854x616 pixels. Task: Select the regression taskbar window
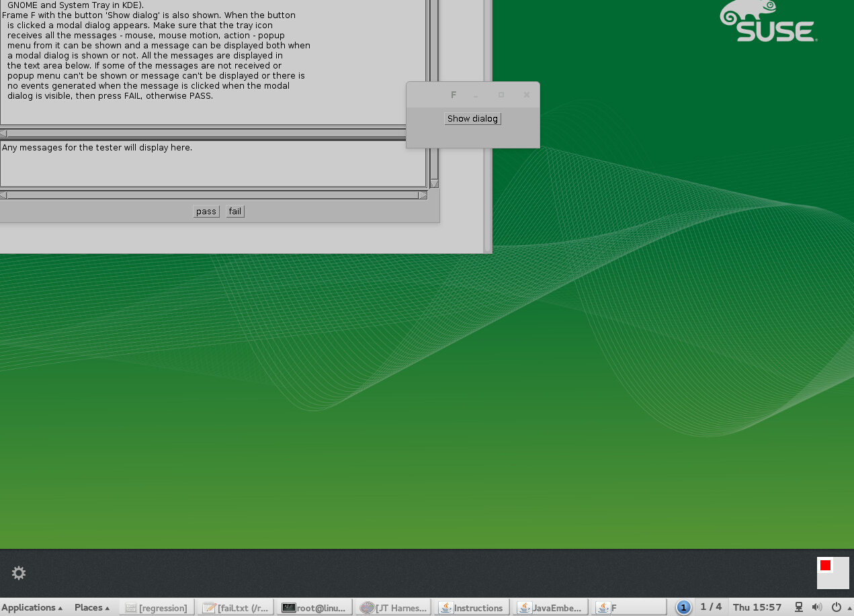point(157,608)
